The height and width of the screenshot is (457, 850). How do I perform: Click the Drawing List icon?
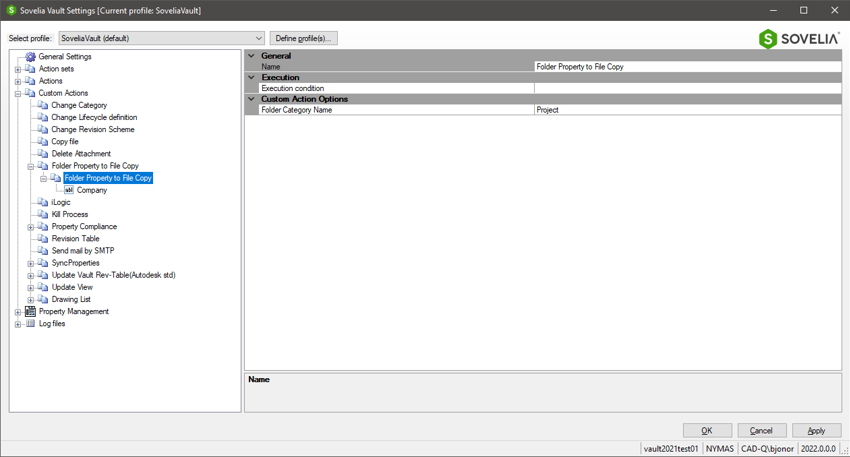pyautogui.click(x=43, y=299)
